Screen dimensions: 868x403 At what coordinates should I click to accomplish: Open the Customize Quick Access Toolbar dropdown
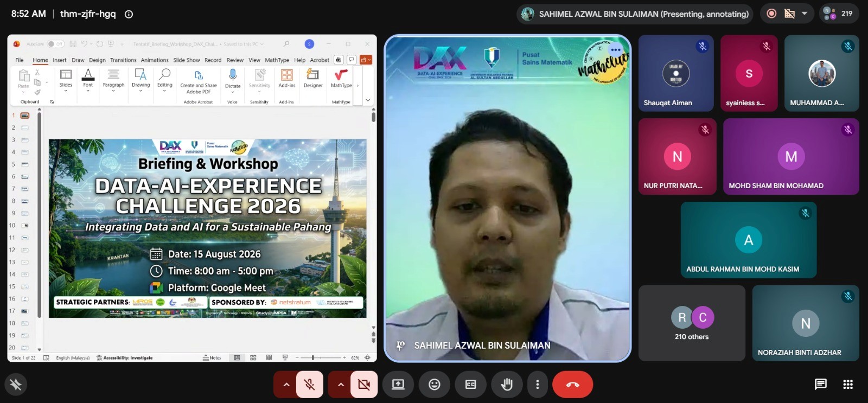point(122,44)
